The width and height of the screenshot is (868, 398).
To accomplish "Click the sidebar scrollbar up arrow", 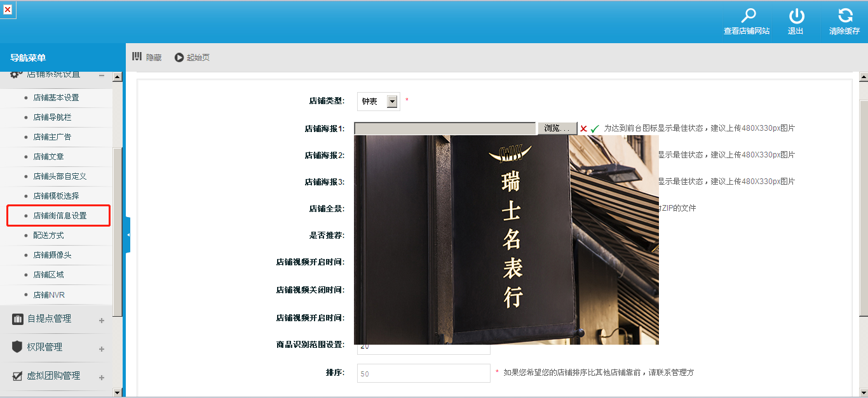I will tap(117, 77).
